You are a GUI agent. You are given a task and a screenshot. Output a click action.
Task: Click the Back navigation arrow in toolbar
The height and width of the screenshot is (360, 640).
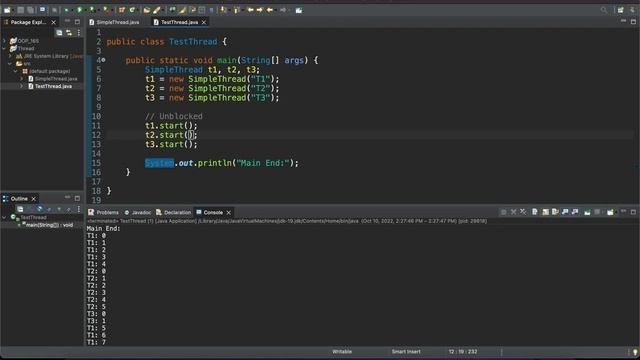coord(269,10)
